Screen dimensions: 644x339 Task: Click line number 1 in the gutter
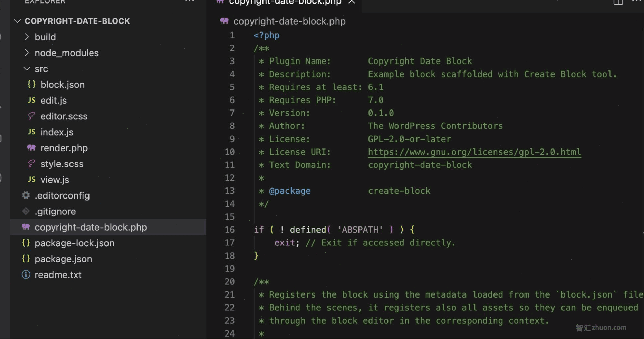(232, 35)
